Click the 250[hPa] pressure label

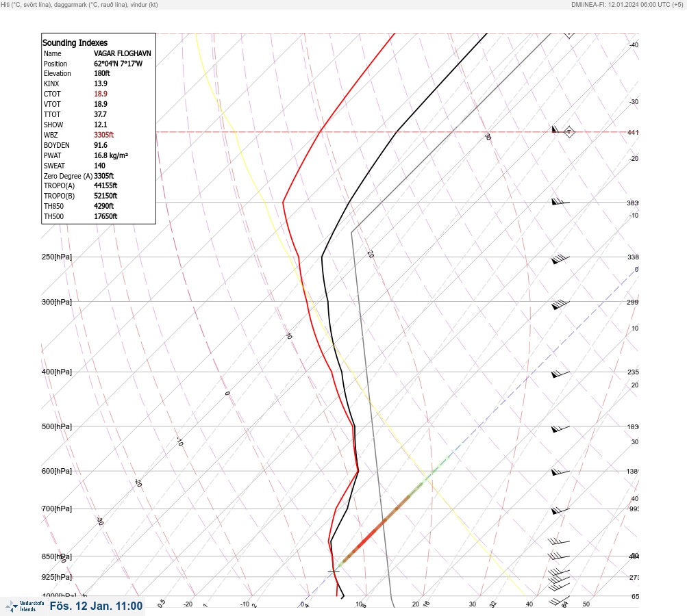point(57,257)
